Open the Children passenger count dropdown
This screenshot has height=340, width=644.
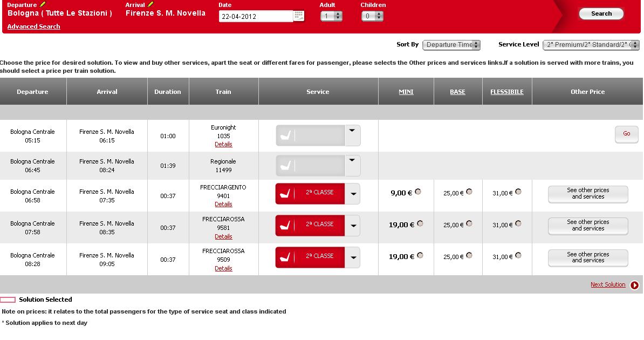pos(372,16)
